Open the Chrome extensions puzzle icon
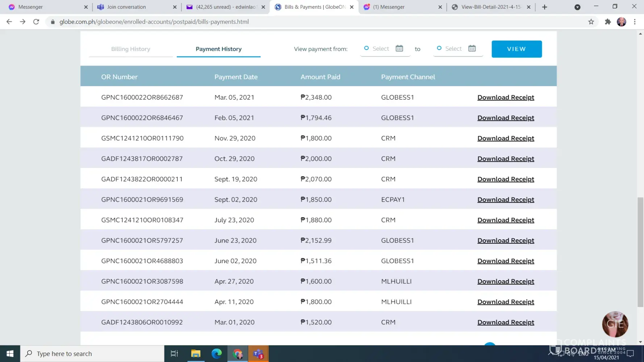The image size is (644, 362). coord(608,22)
